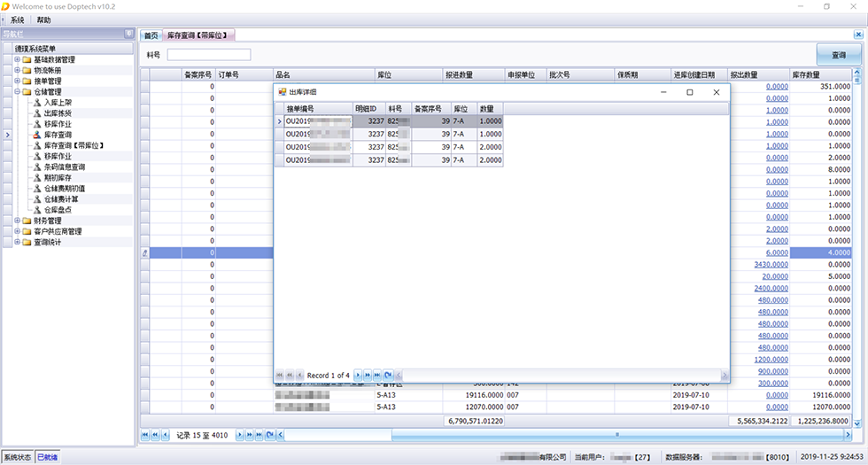Expand the 财务管理 folder

click(x=17, y=221)
